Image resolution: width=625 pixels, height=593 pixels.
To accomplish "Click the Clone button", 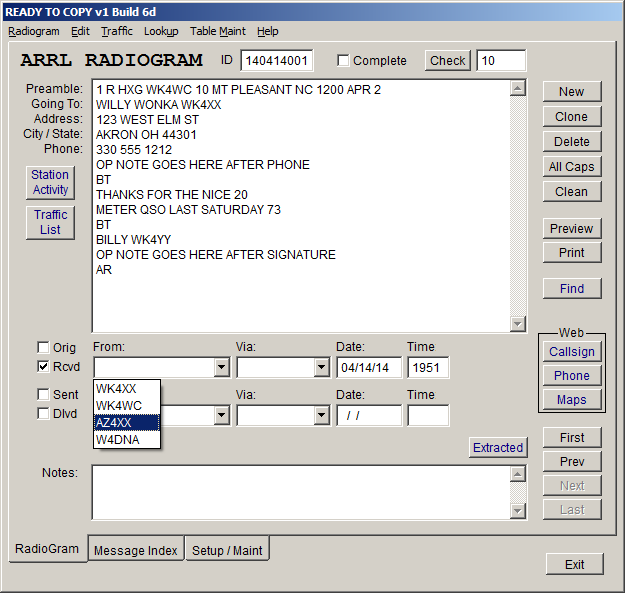I will [572, 117].
